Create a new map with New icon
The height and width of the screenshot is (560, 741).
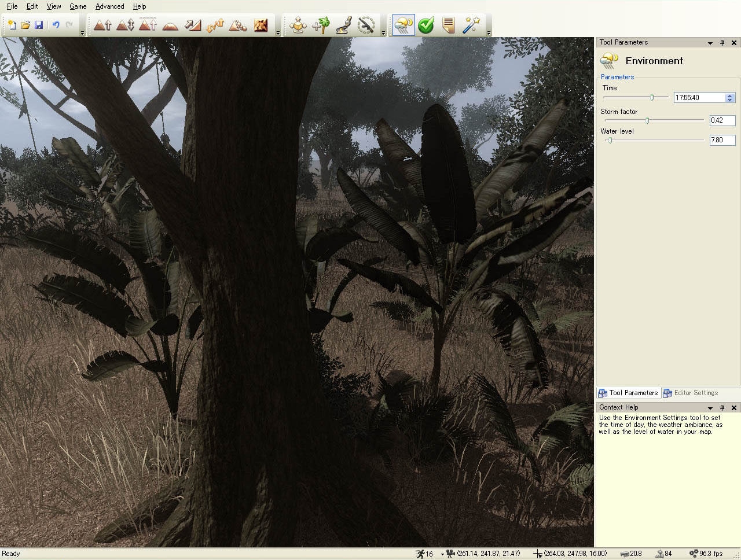pyautogui.click(x=12, y=25)
